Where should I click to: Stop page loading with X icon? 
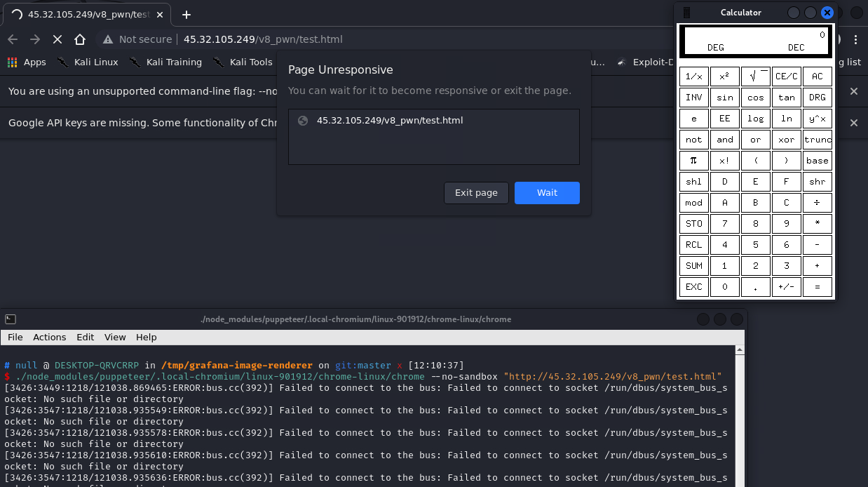click(57, 39)
